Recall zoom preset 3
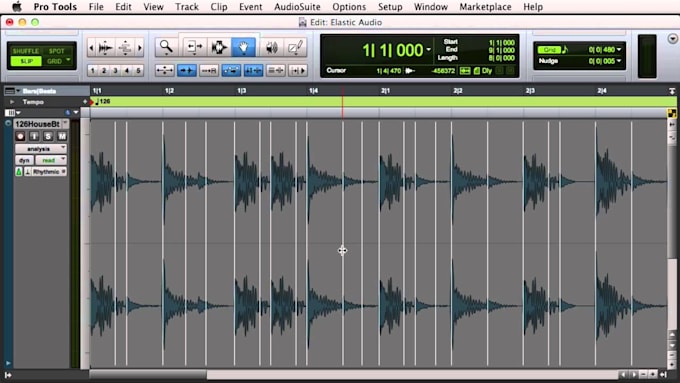Viewport: 680px width, 383px height. 115,70
